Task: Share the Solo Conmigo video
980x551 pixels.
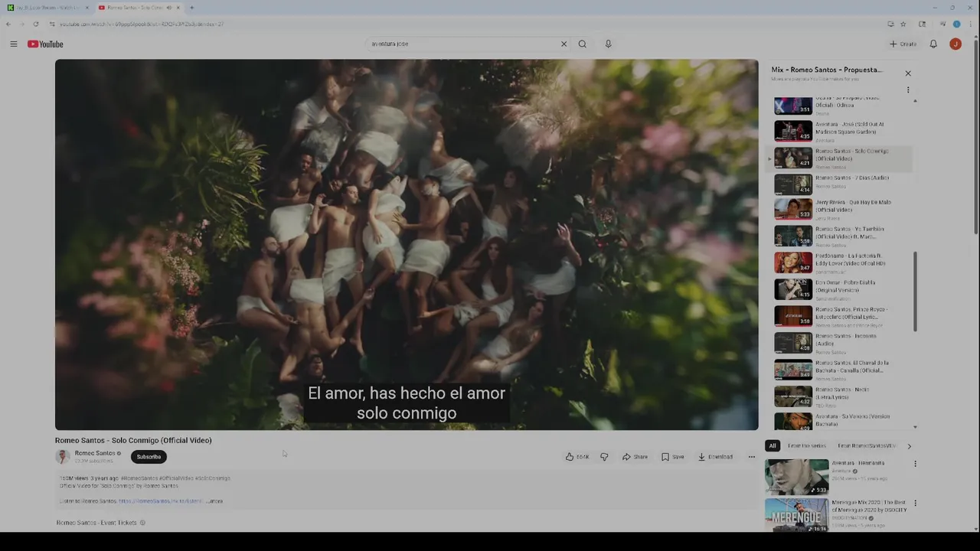Action: (635, 457)
